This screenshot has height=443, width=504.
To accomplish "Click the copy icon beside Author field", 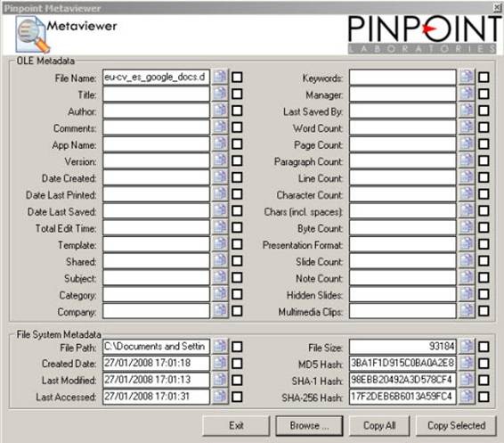I will (x=220, y=111).
